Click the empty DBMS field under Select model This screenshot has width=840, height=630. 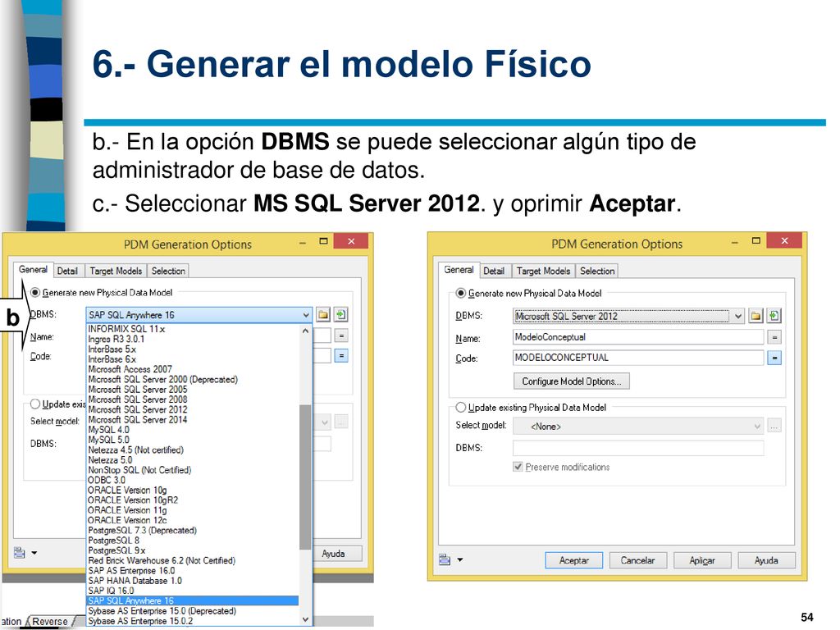(638, 448)
